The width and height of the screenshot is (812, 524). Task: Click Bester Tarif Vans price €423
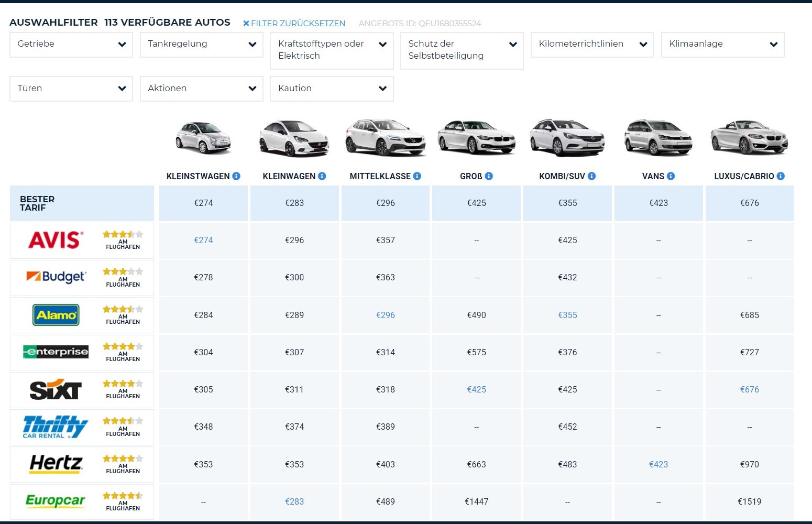tap(659, 203)
